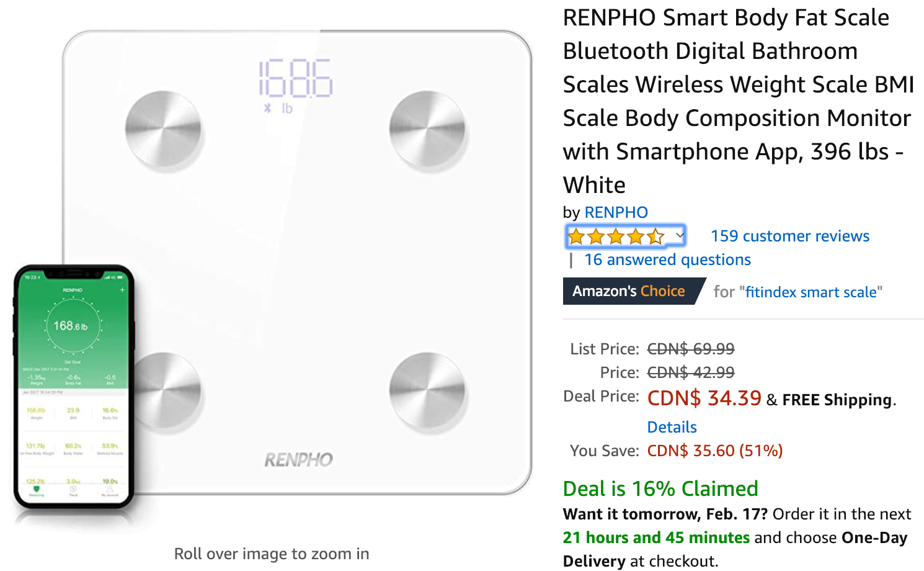This screenshot has width=924, height=571.
Task: Click the Deal is 16% Claimed text
Action: pos(660,488)
